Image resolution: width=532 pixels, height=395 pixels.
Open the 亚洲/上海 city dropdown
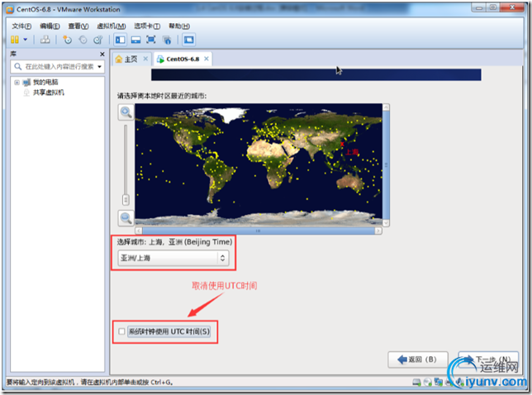coord(173,258)
